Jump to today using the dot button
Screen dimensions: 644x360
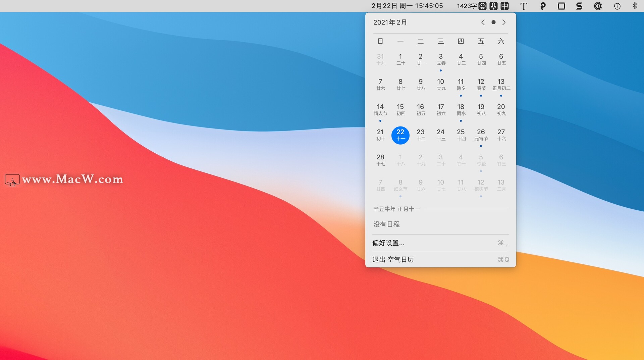pyautogui.click(x=493, y=22)
